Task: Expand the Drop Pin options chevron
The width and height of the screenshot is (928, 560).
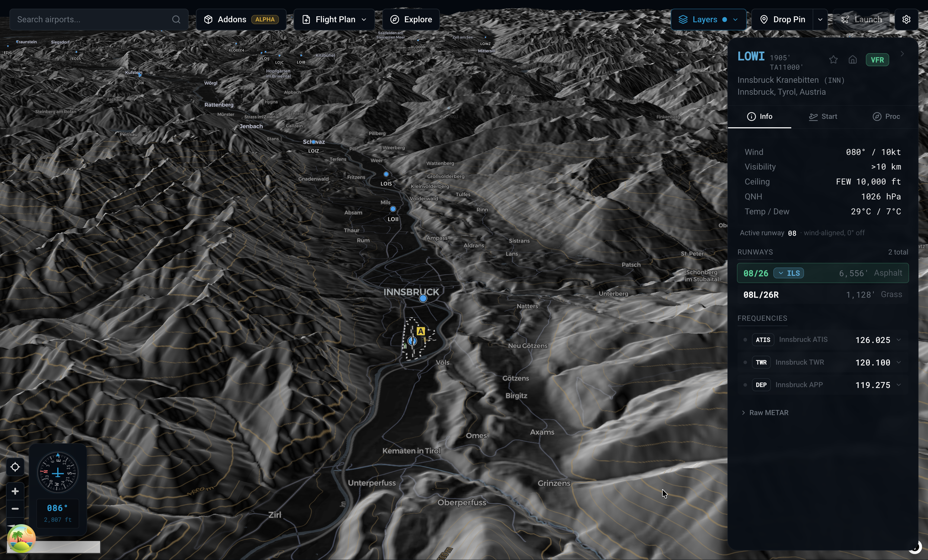Action: click(x=820, y=20)
